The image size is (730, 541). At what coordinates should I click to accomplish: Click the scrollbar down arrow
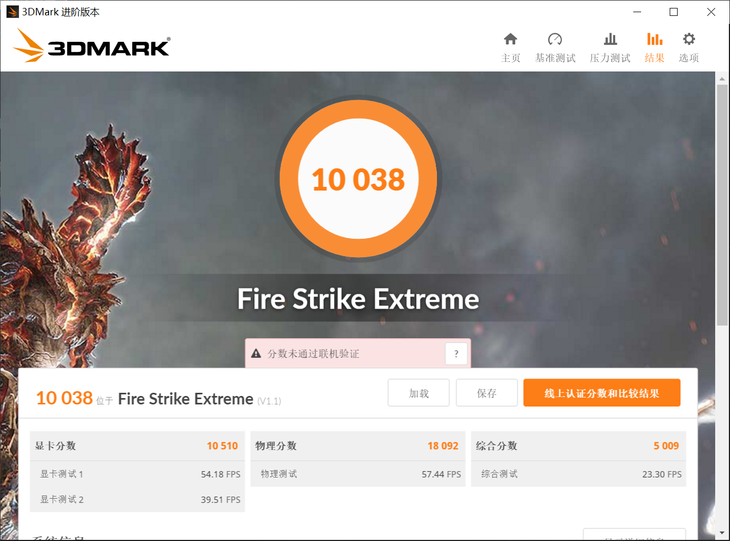(722, 533)
